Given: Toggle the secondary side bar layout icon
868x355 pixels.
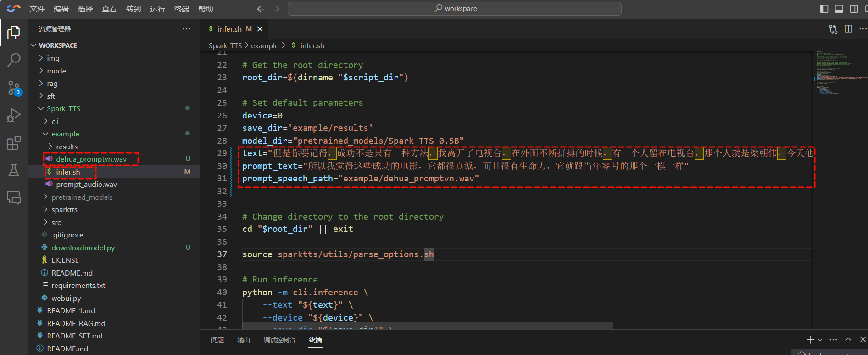Looking at the screenshot, I should (x=854, y=9).
